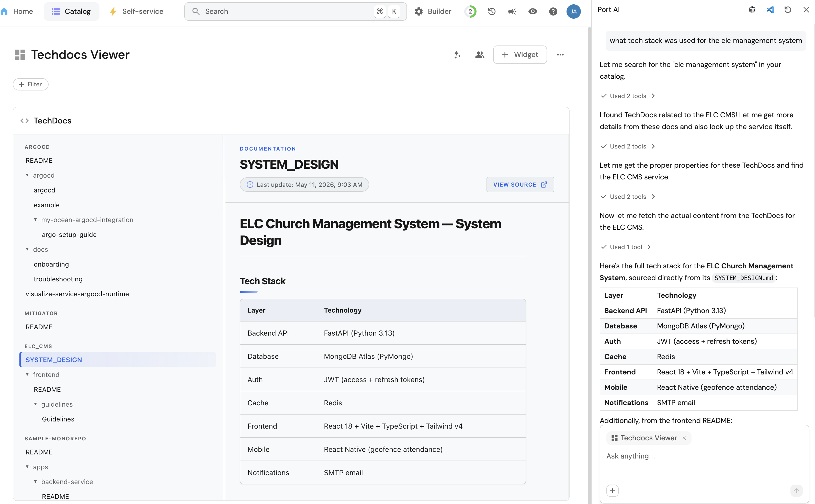Open page permissions people icon
Screen dimensions: 815x504
480,55
